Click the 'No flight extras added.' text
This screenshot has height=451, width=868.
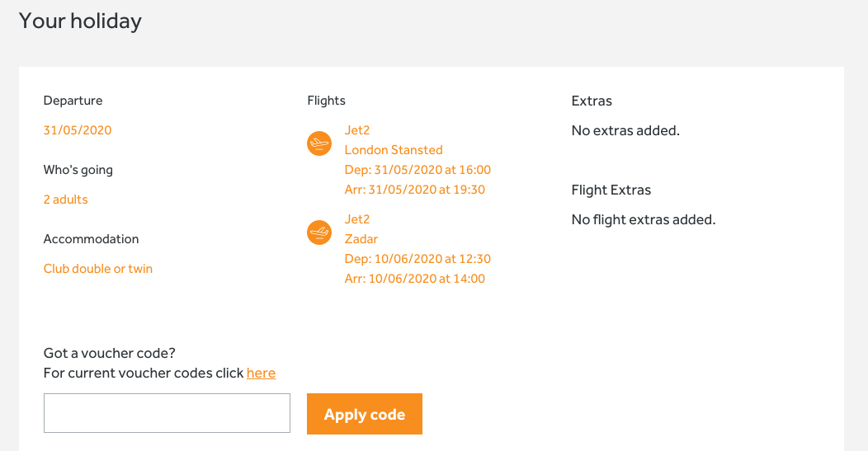click(644, 219)
